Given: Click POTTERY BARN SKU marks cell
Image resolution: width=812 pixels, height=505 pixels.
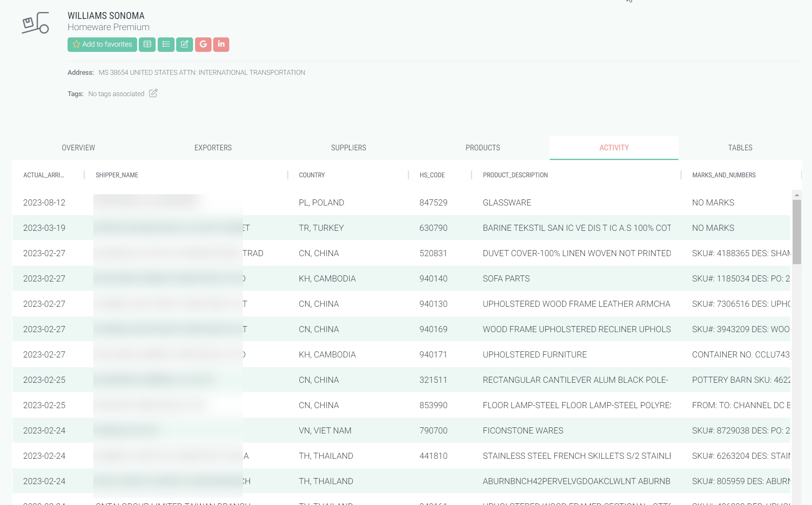Looking at the screenshot, I should (741, 380).
